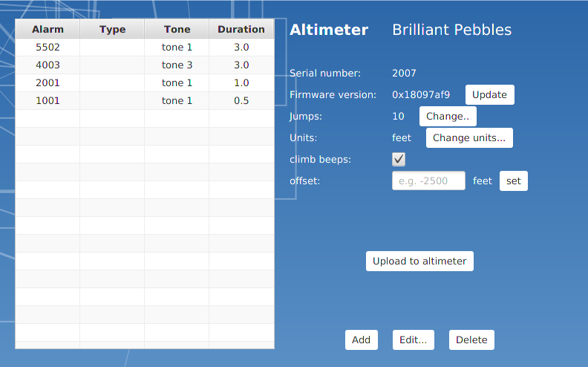Viewport: 588px width, 367px height.
Task: Open the Change units... dialog
Action: [x=468, y=138]
